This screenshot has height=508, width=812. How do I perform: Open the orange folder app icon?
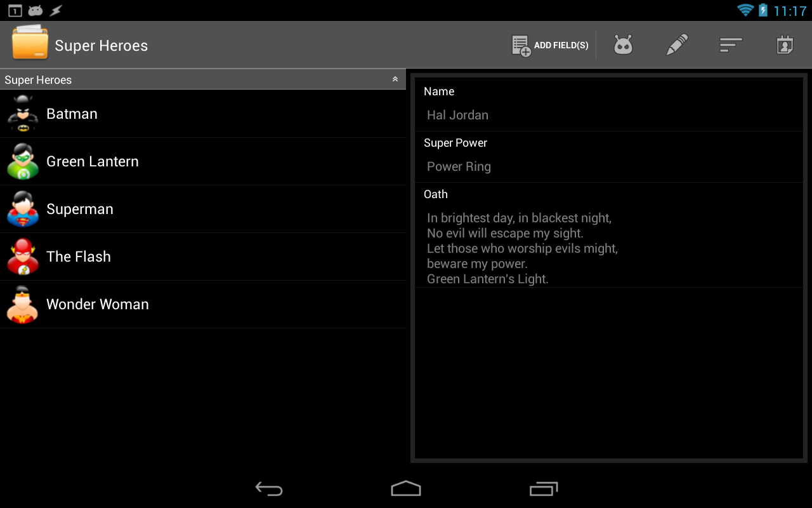point(30,43)
